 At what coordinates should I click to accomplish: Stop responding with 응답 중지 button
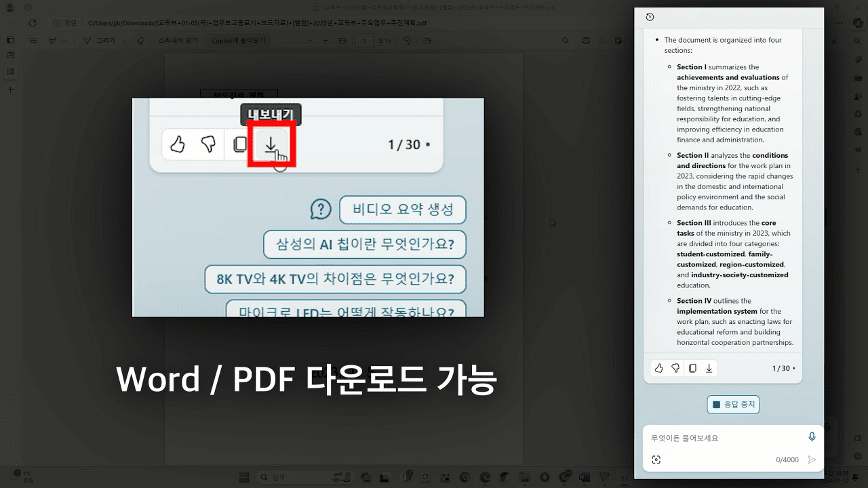[733, 405]
